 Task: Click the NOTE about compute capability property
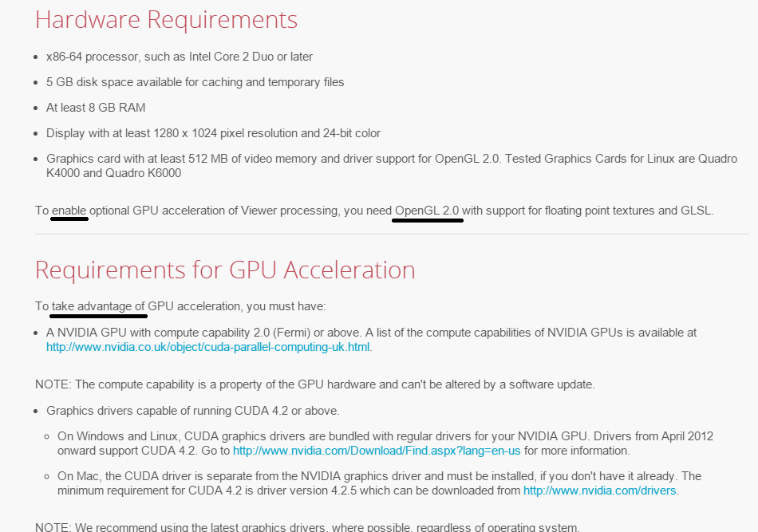(314, 384)
